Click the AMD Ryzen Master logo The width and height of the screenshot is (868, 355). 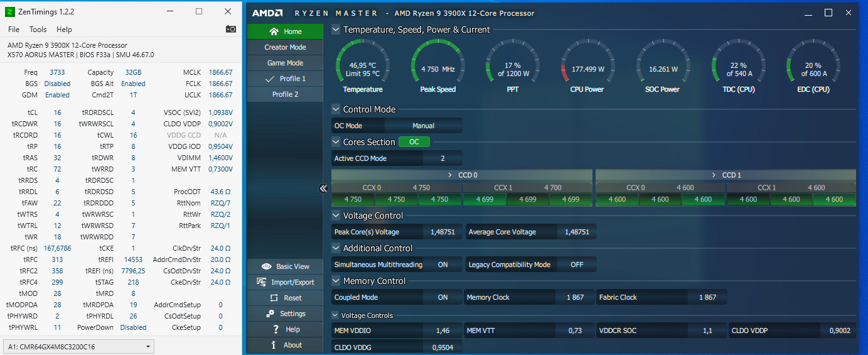coord(267,13)
